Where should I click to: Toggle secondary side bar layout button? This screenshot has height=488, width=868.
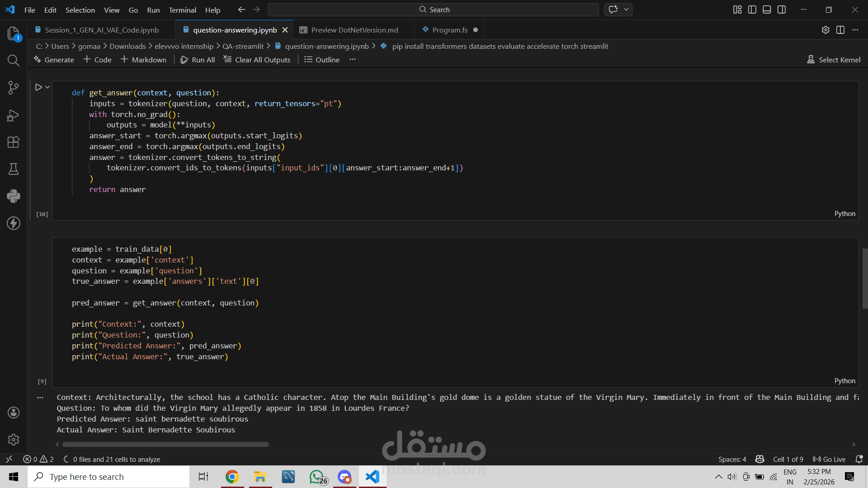(782, 9)
